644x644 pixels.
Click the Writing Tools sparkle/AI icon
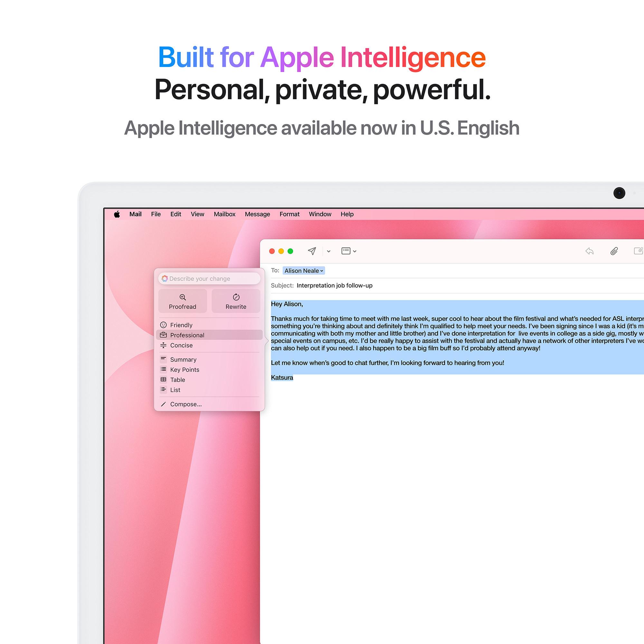pos(164,278)
